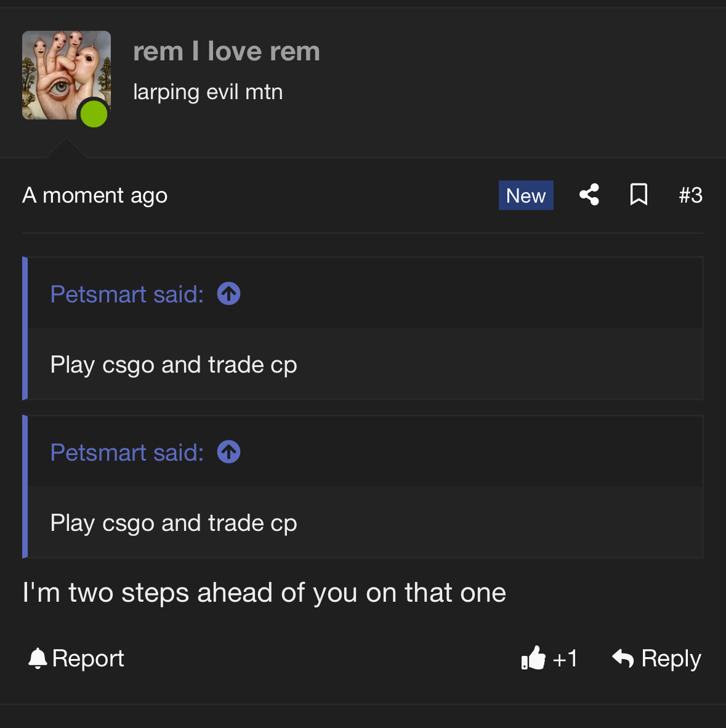Click the "A moment ago" timestamp
This screenshot has width=726, height=728.
[x=95, y=196]
